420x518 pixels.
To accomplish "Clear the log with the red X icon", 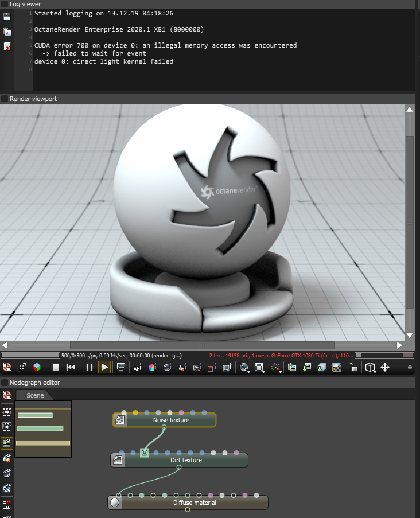I will 7,46.
